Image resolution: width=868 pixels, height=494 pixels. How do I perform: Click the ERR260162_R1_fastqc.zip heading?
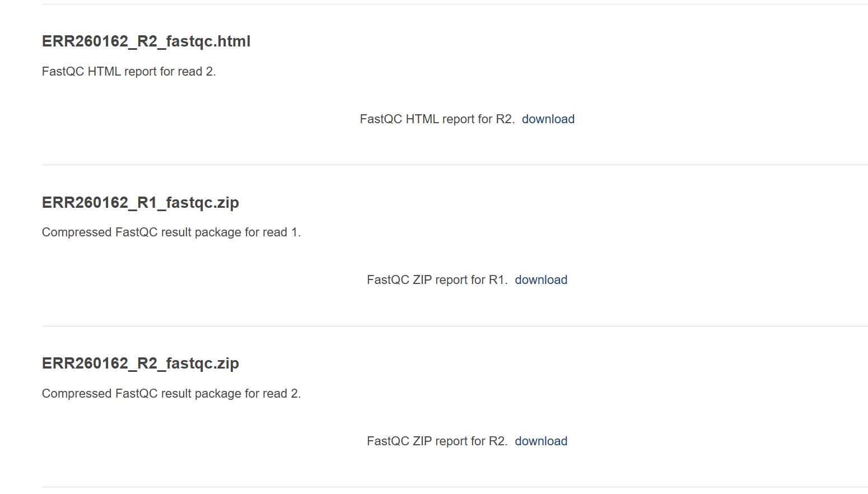(x=141, y=203)
